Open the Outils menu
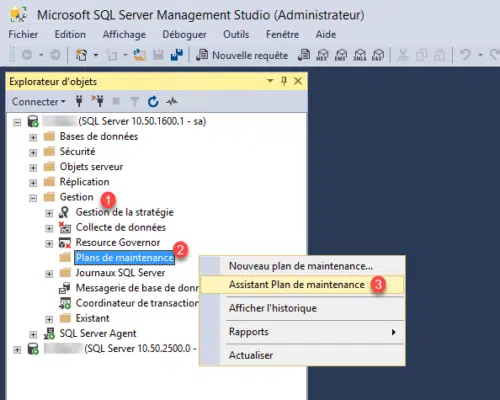 tap(236, 34)
